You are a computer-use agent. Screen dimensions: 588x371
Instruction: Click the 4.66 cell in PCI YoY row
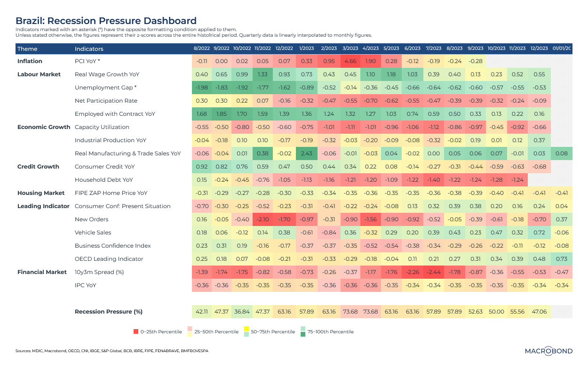[x=350, y=61]
